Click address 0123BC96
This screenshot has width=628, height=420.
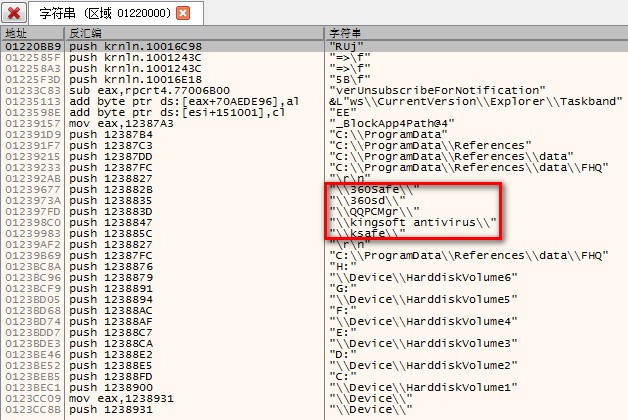tap(33, 277)
